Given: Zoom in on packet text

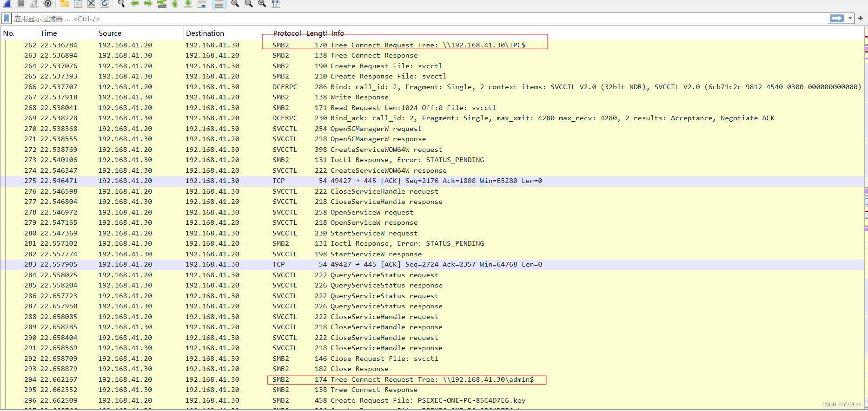Looking at the screenshot, I should click(235, 4).
